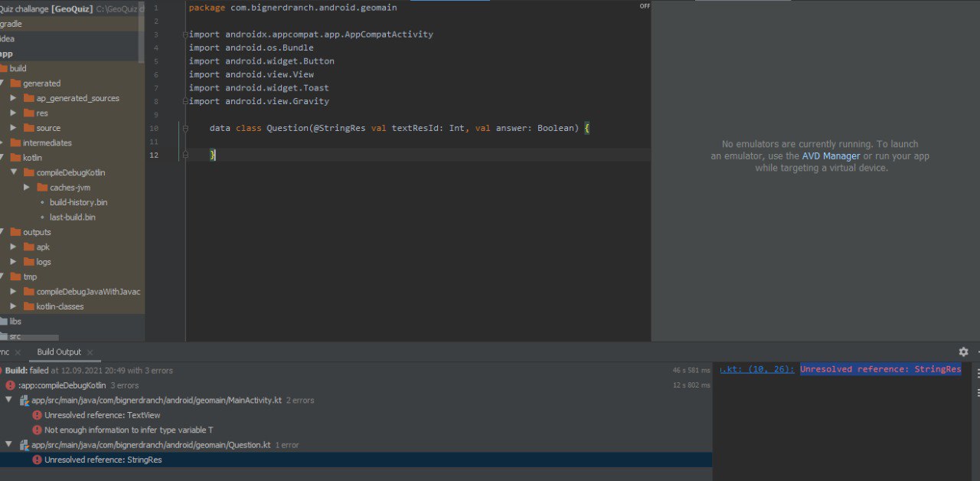Screen dimensions: 980x481
Task: Click Kotlin file icon of Question.kt
Action: [x=24, y=445]
